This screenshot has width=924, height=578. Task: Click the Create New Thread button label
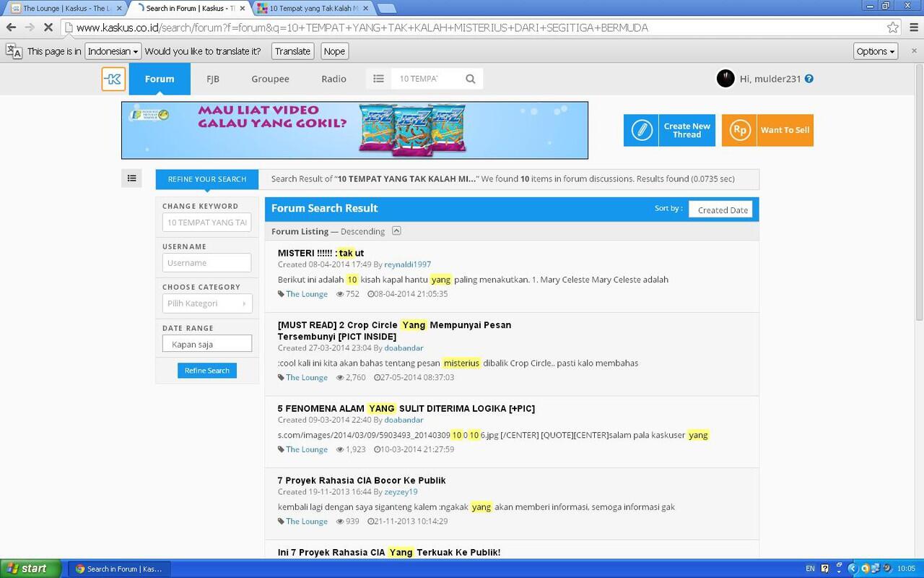(x=687, y=130)
